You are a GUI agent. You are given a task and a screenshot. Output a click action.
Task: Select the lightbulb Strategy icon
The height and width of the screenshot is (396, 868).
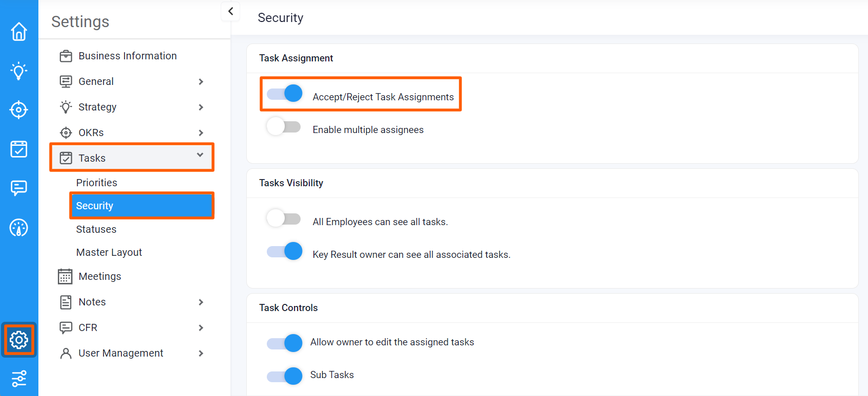point(19,71)
